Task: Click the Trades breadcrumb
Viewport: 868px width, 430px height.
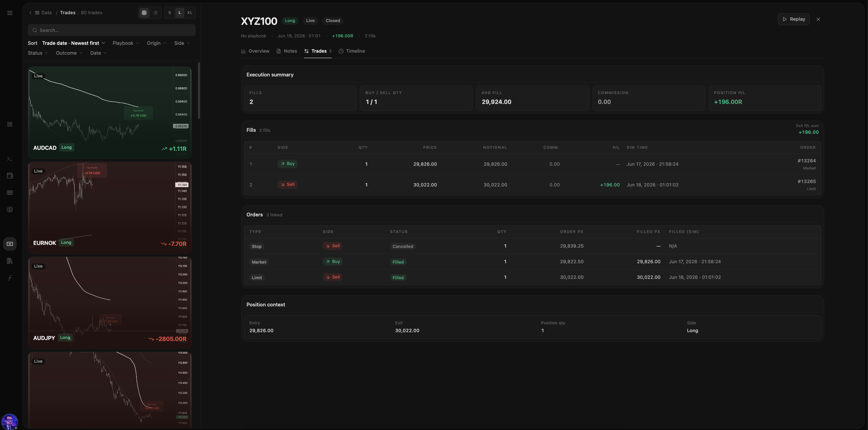Action: point(68,13)
